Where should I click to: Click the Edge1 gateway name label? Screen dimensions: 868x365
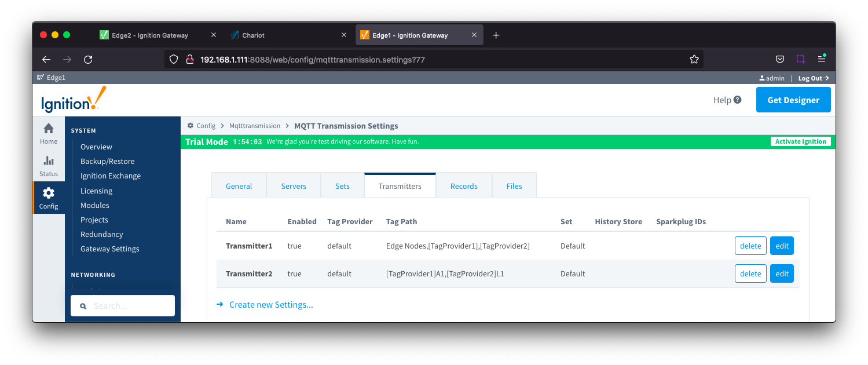click(x=56, y=78)
